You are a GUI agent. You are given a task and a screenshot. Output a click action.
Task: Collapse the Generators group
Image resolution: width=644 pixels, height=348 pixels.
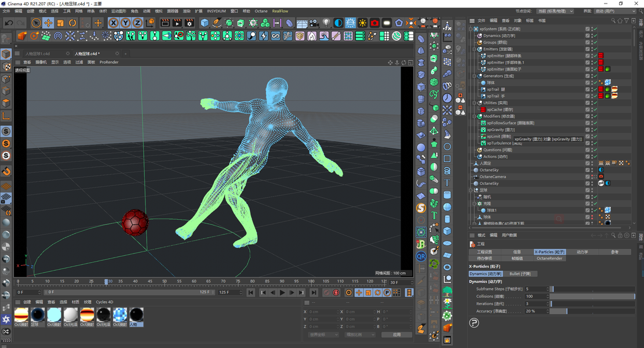[474, 76]
